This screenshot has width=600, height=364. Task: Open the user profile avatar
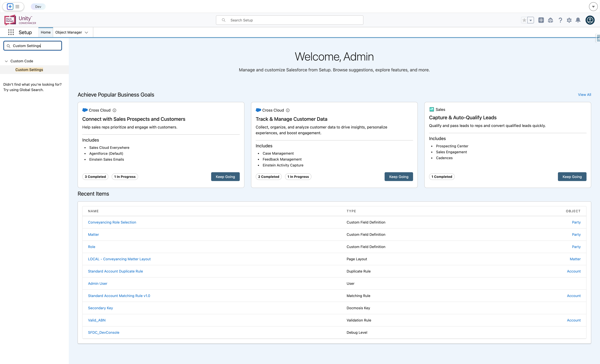590,20
